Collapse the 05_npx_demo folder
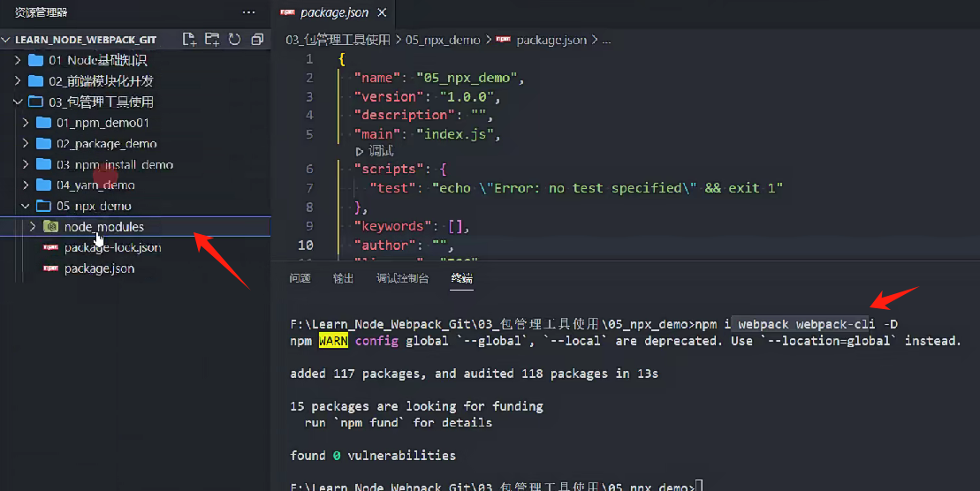Image resolution: width=980 pixels, height=491 pixels. click(x=26, y=206)
